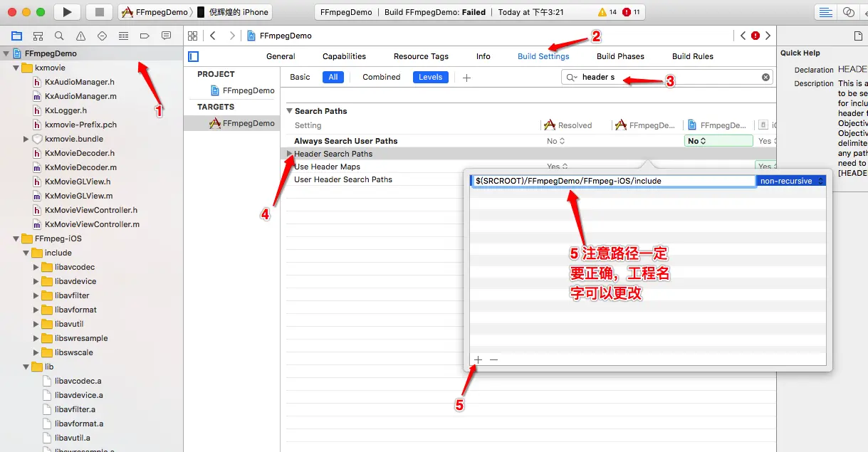This screenshot has width=868, height=452.
Task: Show the find navigator
Action: tap(59, 36)
